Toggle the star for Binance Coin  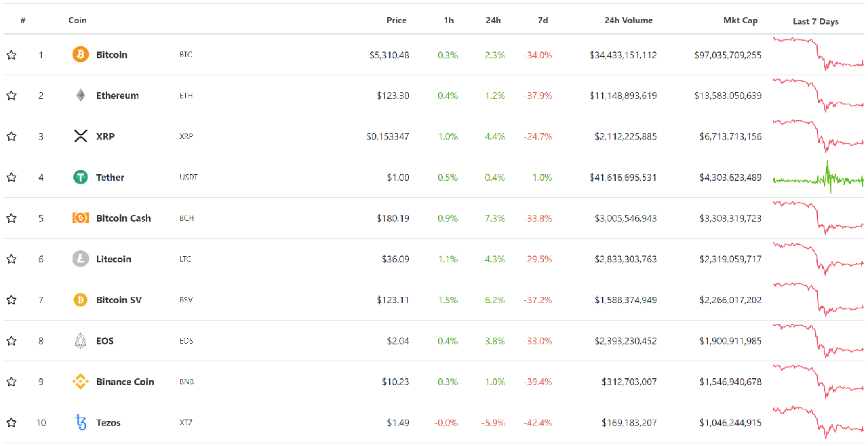click(12, 382)
